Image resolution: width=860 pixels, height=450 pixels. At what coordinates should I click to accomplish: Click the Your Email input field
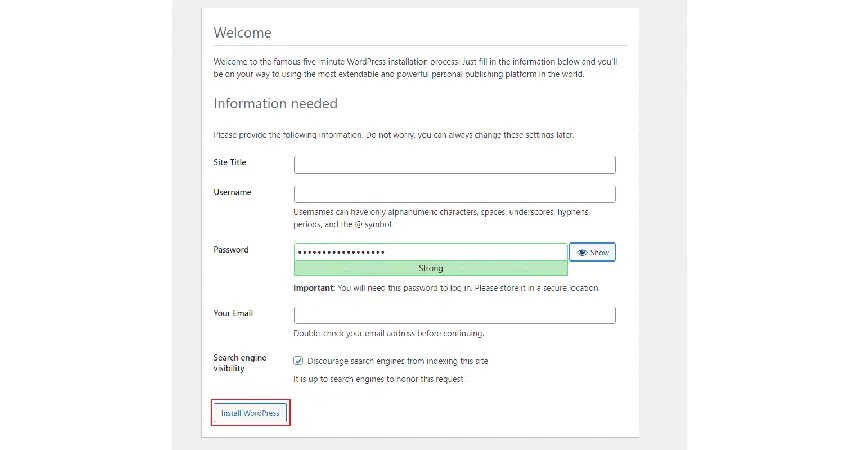[455, 315]
